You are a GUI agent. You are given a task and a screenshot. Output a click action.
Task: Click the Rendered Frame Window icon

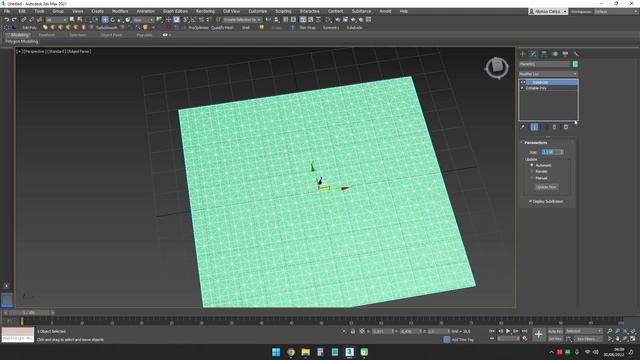point(345,20)
